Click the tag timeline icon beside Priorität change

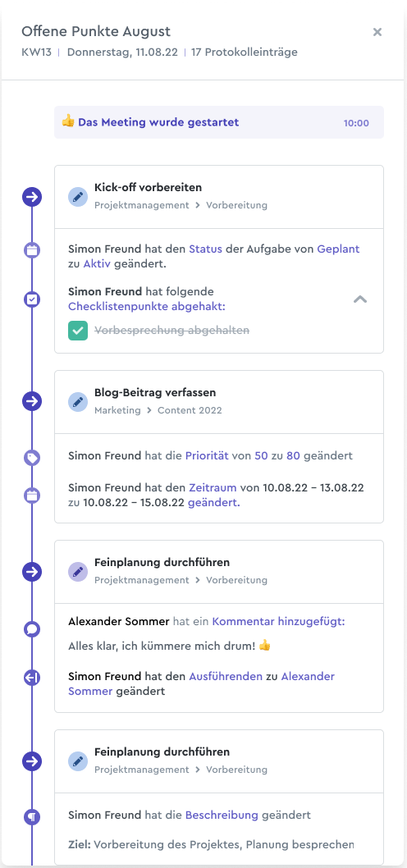tap(32, 457)
